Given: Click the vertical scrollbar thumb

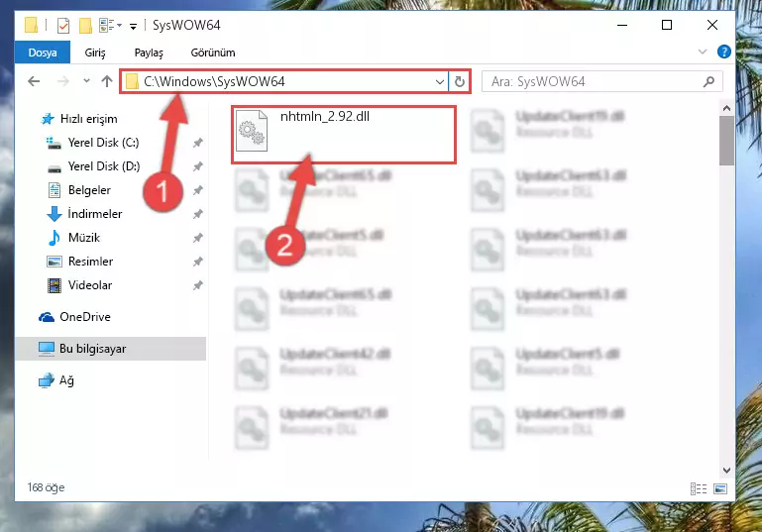Looking at the screenshot, I should point(726,141).
